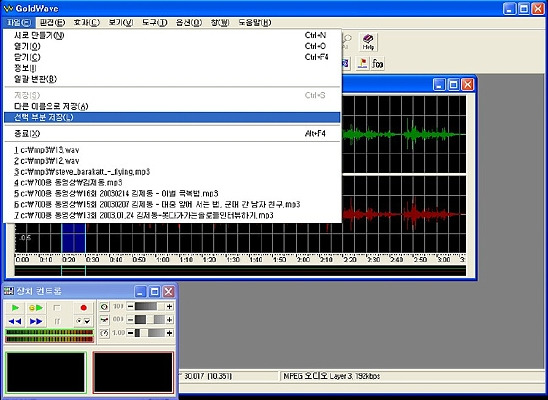Open the 도구(T) menu
Screen dimensions: 548x400
pos(154,23)
